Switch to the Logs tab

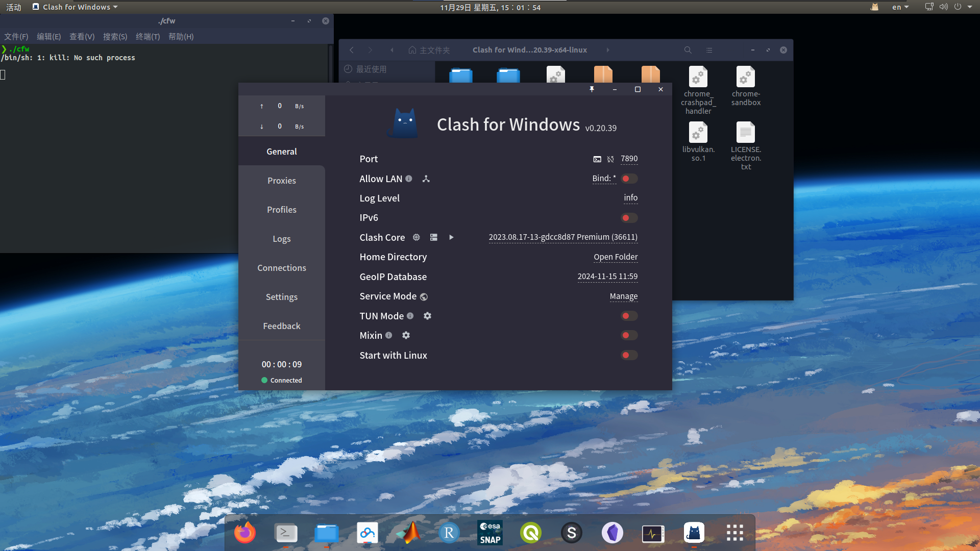tap(282, 239)
